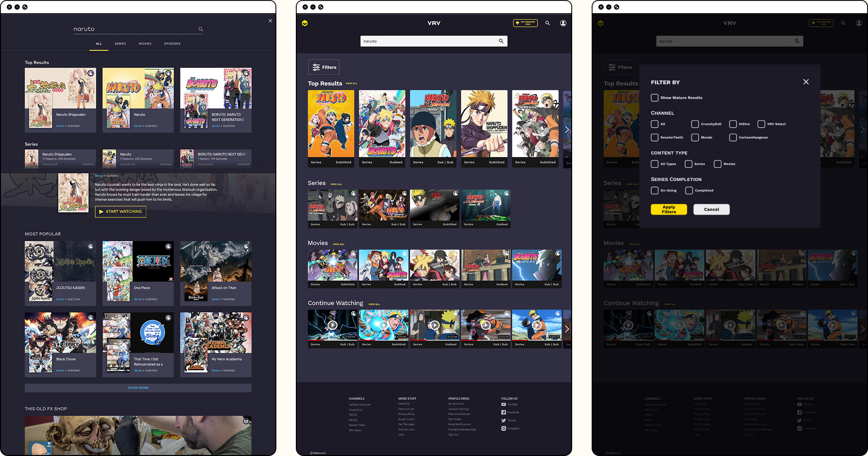Click the Instagram icon in the footer
The image size is (868, 456).
click(x=503, y=429)
